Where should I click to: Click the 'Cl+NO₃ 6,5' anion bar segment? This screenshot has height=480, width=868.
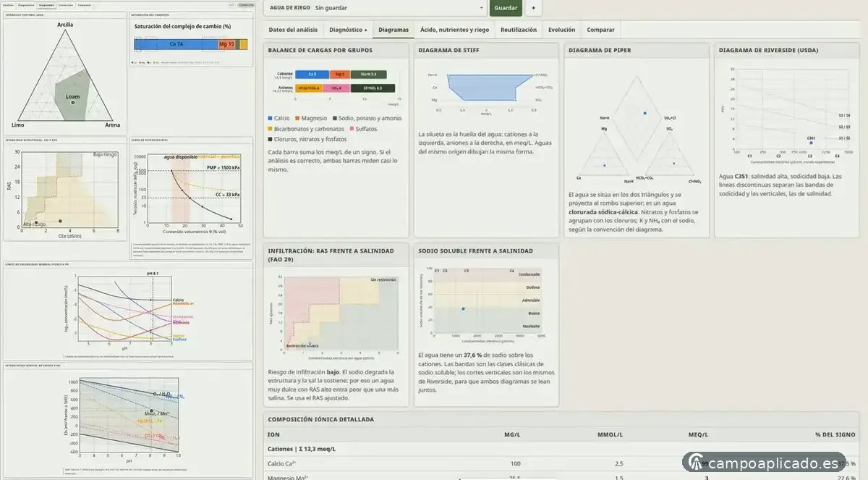(x=373, y=88)
